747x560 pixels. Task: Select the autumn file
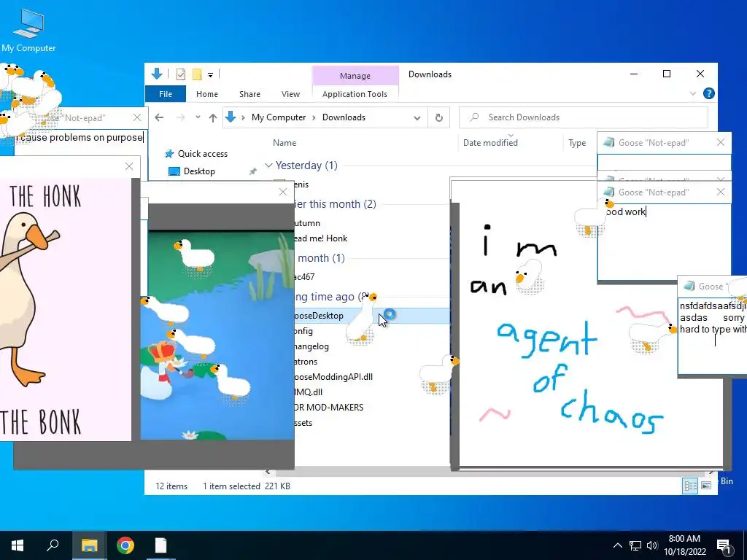[x=307, y=223]
